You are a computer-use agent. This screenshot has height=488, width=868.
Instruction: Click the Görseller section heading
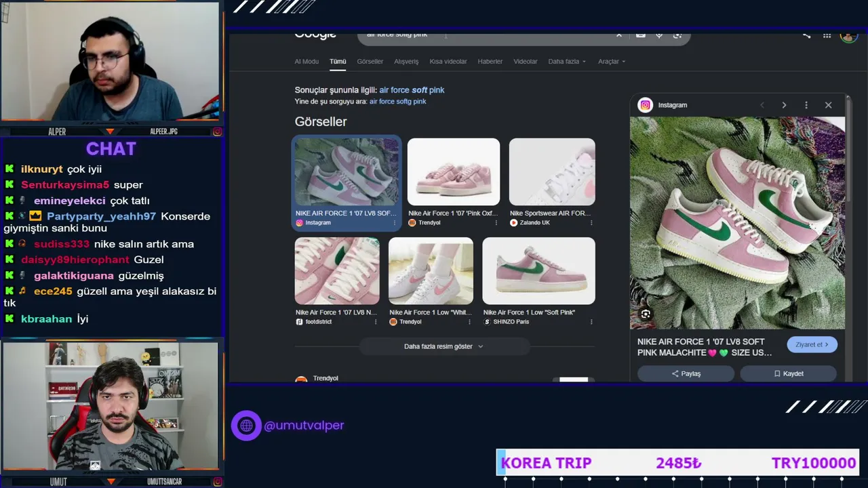(321, 122)
